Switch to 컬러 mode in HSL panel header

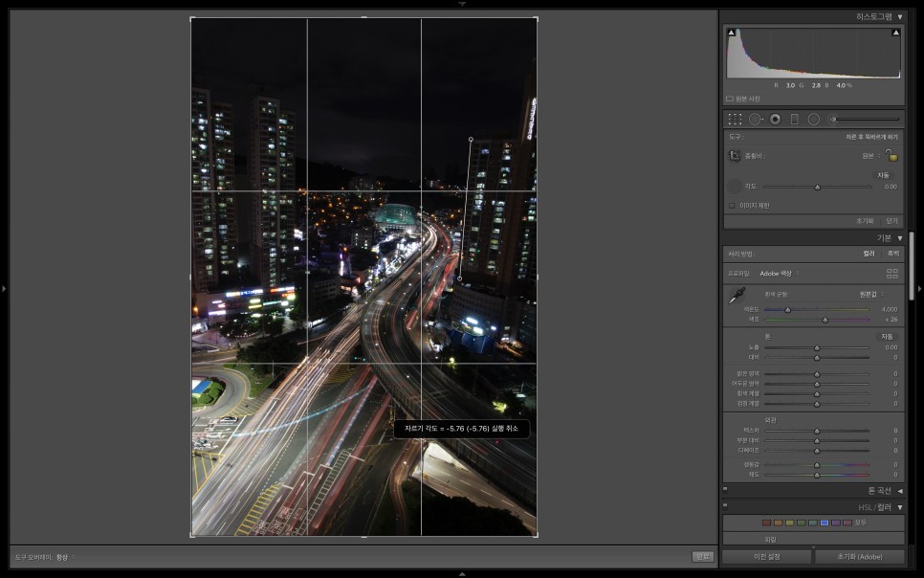pyautogui.click(x=884, y=507)
